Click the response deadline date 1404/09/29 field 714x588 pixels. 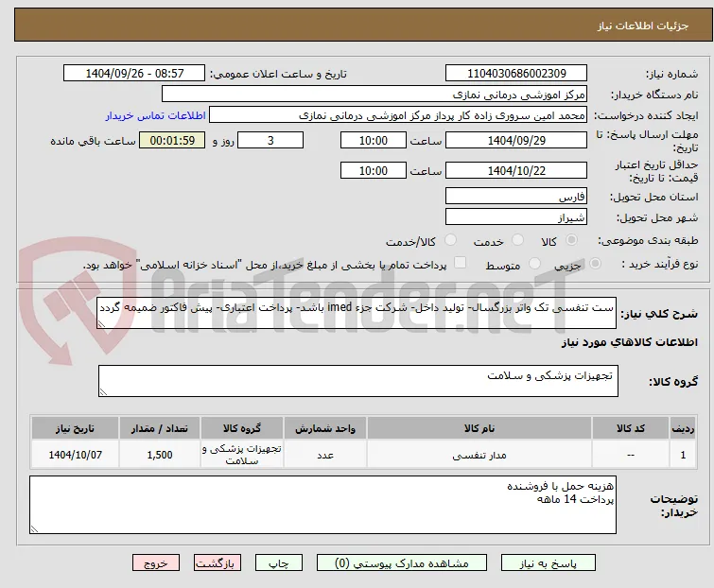516,140
